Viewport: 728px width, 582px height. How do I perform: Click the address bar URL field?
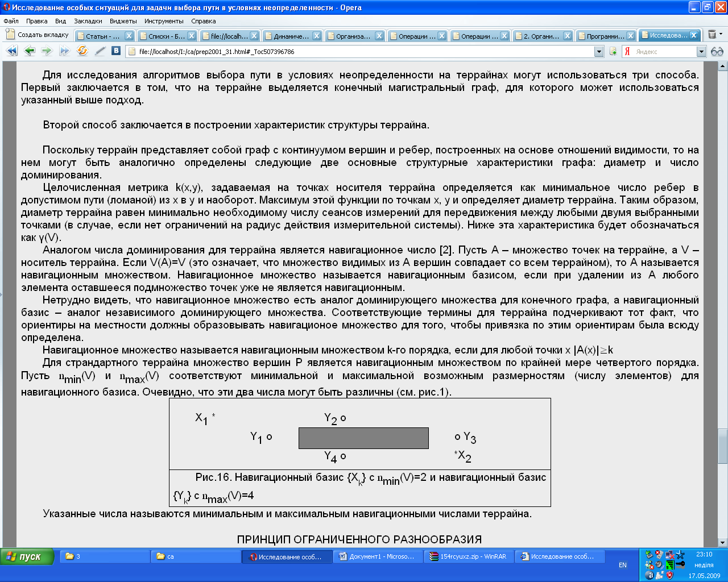pyautogui.click(x=364, y=52)
